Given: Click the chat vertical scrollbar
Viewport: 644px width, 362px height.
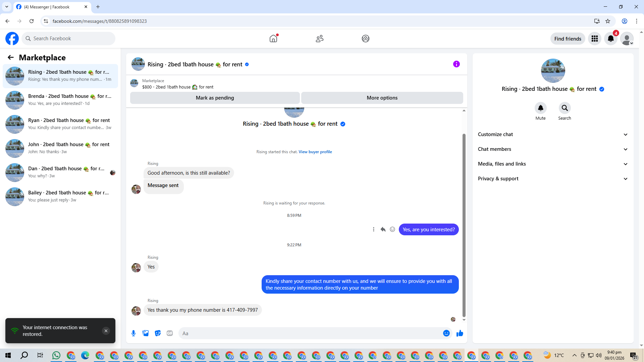Looking at the screenshot, I should [464, 225].
